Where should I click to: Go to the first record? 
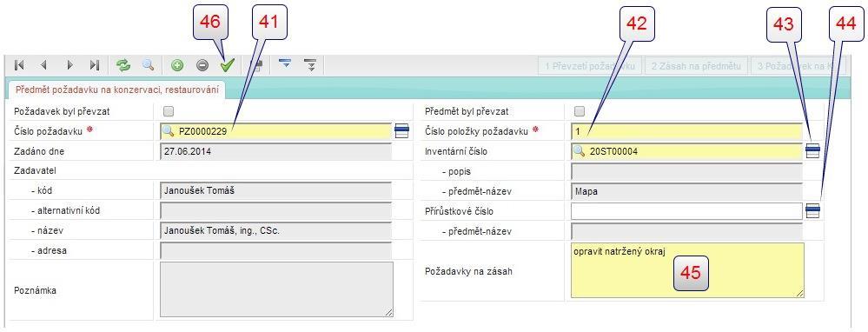(x=19, y=65)
